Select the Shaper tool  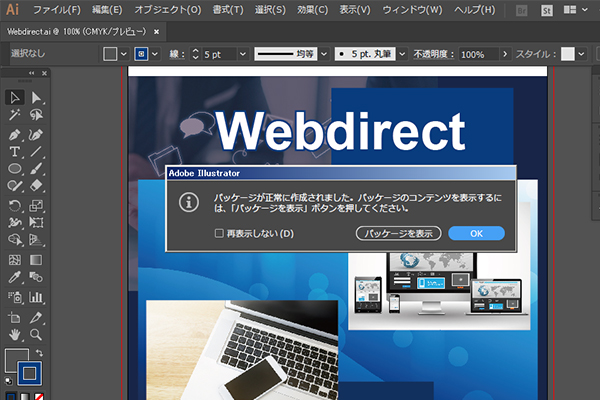(x=15, y=186)
